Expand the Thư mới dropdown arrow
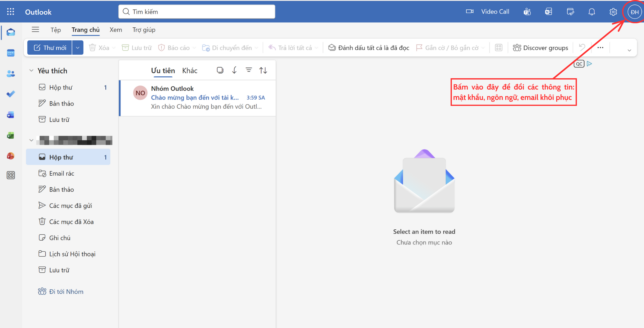The image size is (644, 328). point(78,48)
